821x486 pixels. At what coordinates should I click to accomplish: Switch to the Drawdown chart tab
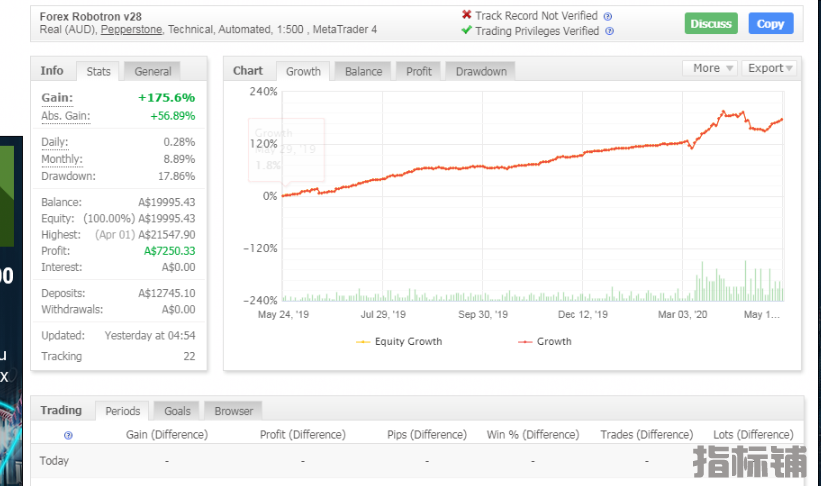[481, 71]
